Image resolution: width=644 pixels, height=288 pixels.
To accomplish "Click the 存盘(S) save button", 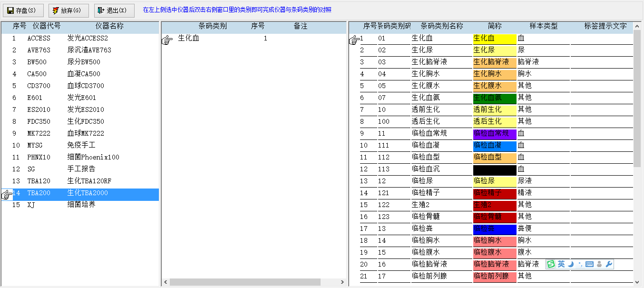I will tap(22, 10).
